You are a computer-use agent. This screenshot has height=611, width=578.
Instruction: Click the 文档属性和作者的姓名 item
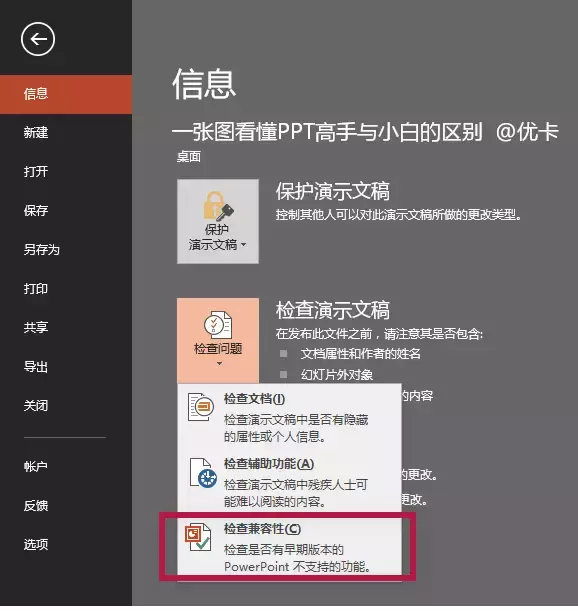(x=361, y=354)
